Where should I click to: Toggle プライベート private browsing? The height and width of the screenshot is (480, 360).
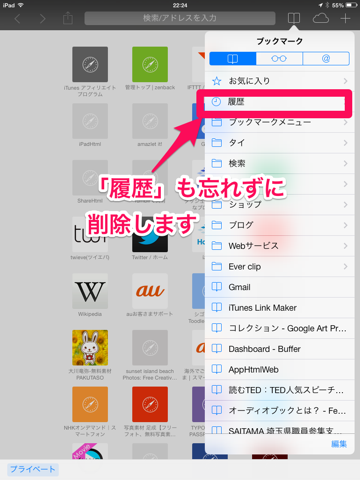(x=33, y=469)
